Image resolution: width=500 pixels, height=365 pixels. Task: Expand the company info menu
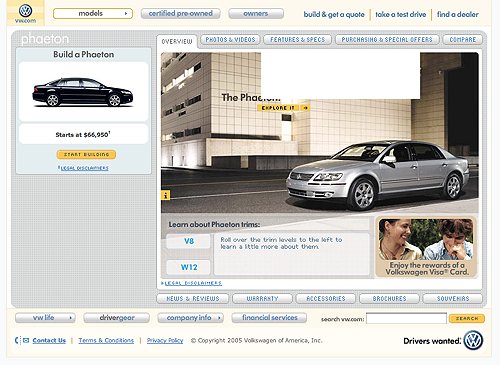[x=190, y=318]
